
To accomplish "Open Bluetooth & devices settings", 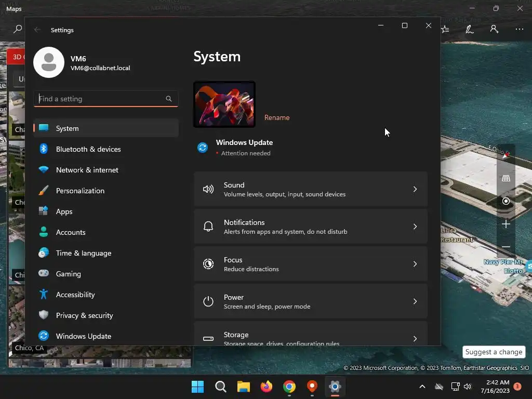I will 106,149.
